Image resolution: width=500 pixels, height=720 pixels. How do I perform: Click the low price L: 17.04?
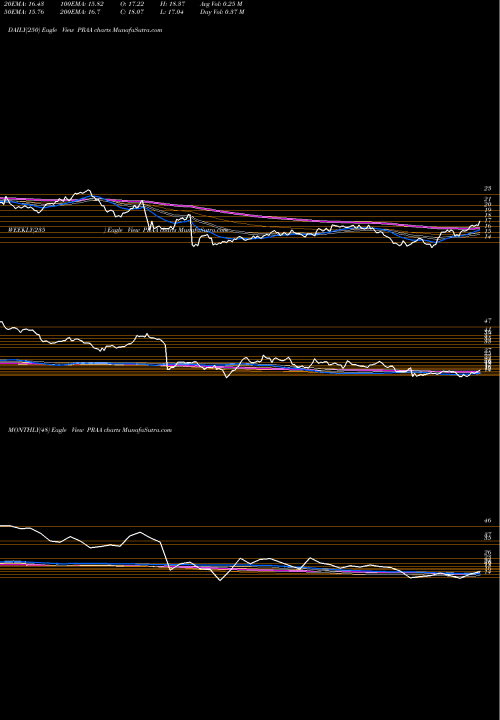(x=171, y=12)
